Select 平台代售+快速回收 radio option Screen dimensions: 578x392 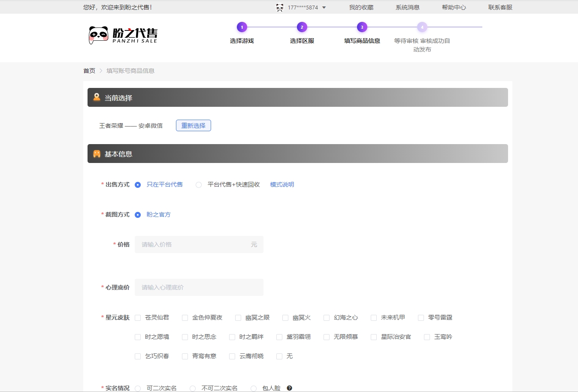pos(199,185)
